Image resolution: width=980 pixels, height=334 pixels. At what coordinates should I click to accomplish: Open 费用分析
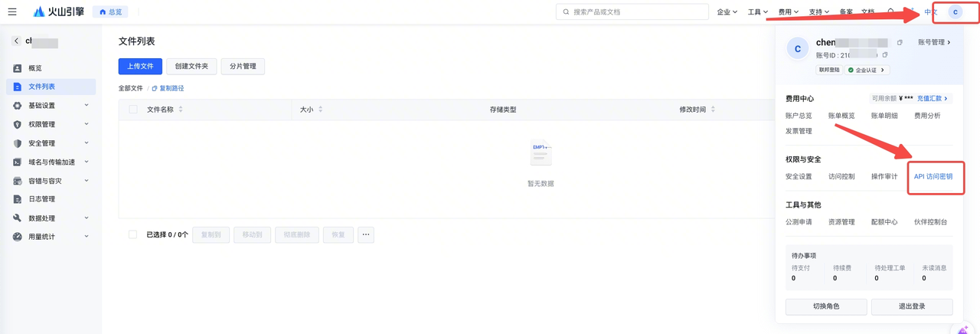coord(927,116)
